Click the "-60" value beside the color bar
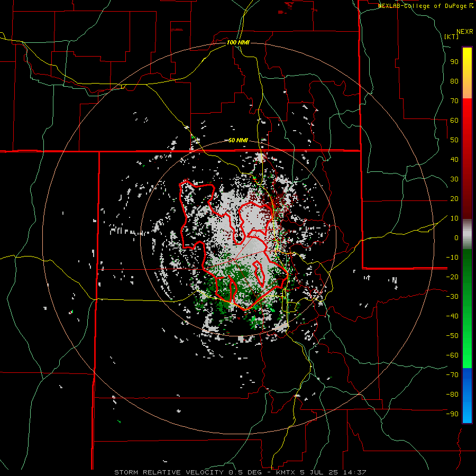 click(x=452, y=355)
